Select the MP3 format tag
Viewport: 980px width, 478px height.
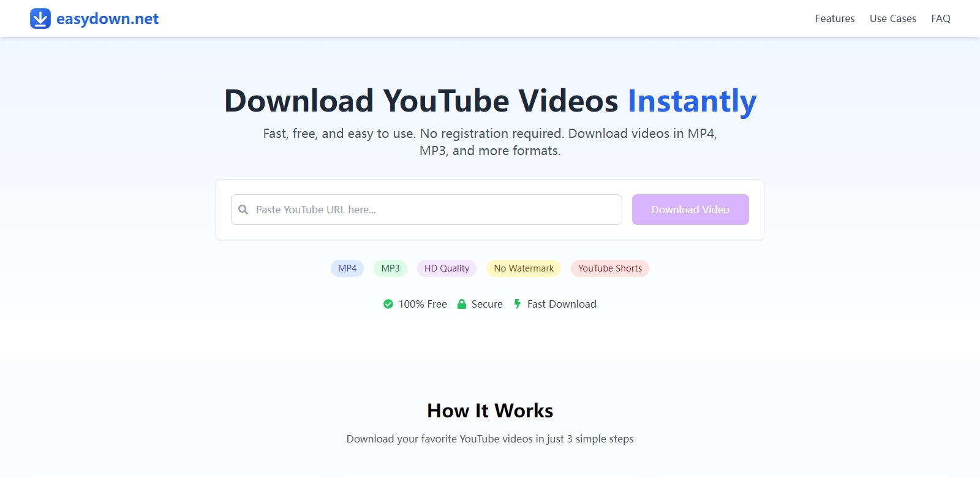pyautogui.click(x=390, y=268)
